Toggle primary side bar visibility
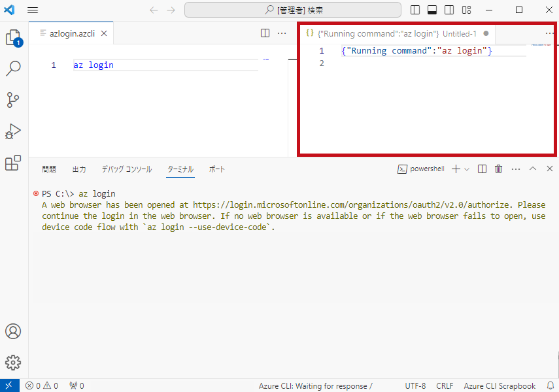Image resolution: width=559 pixels, height=392 pixels. (415, 10)
